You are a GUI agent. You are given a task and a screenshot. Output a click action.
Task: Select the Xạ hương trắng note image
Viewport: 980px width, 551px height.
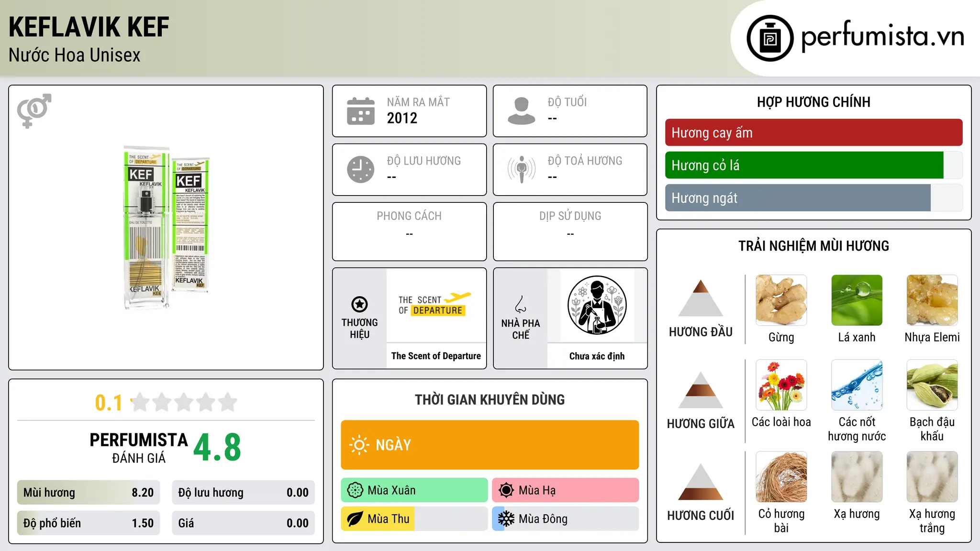click(932, 477)
